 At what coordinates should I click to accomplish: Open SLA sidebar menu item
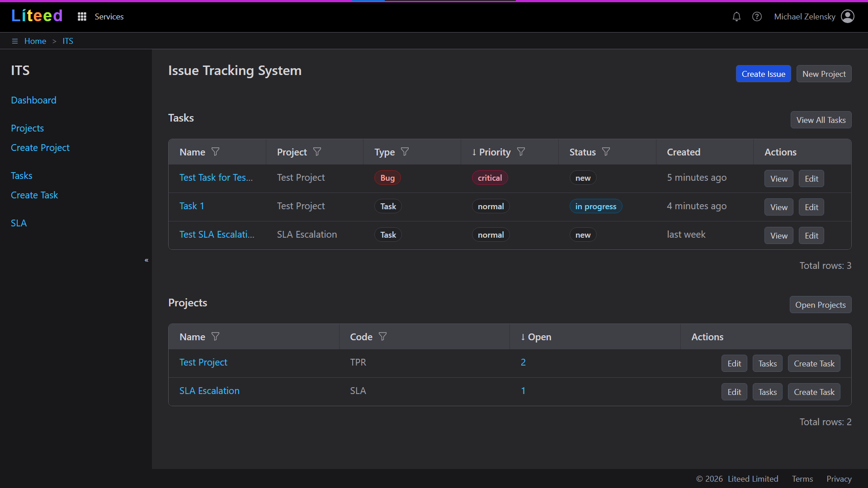tap(19, 223)
